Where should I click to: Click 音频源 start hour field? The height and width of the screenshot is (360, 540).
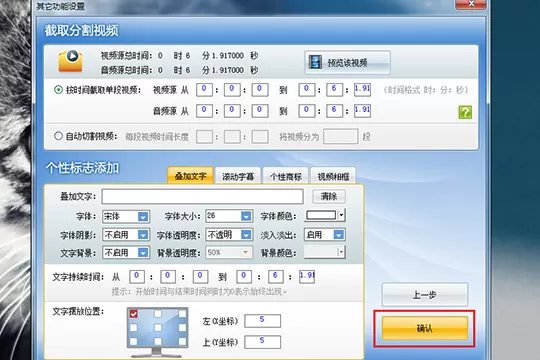coord(204,111)
